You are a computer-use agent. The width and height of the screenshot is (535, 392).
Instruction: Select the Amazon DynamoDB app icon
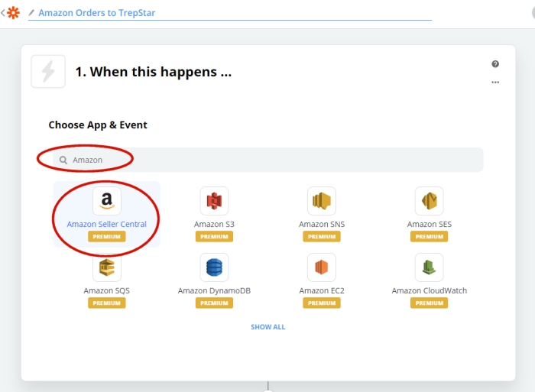click(x=214, y=267)
